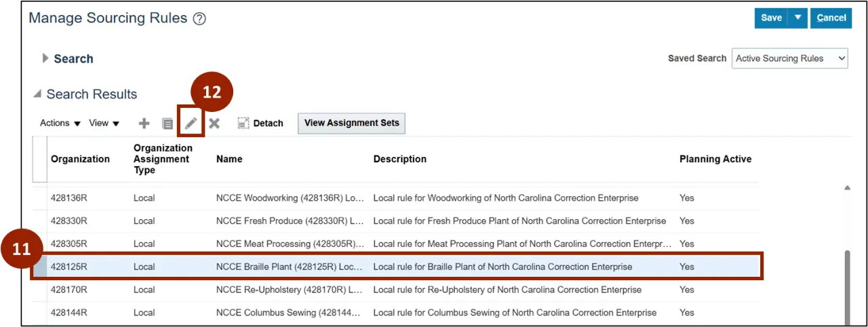This screenshot has height=327, width=868.
Task: Open the View menu
Action: coord(104,123)
